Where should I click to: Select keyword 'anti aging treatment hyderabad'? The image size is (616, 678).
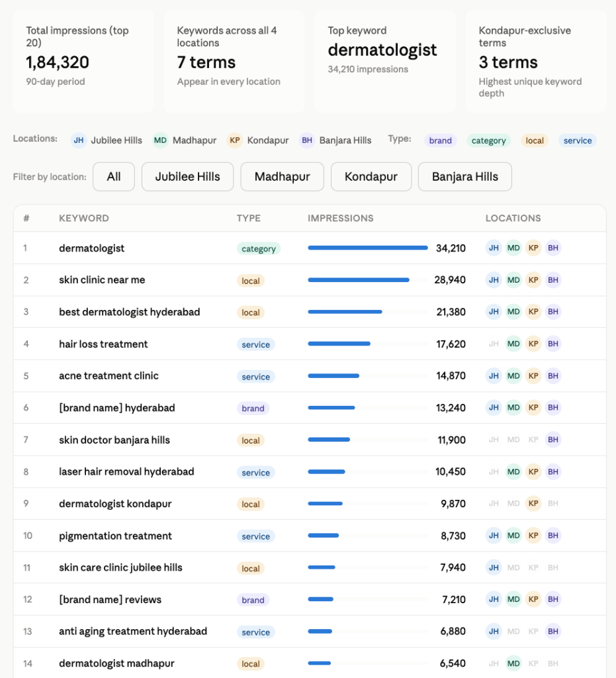(x=133, y=631)
